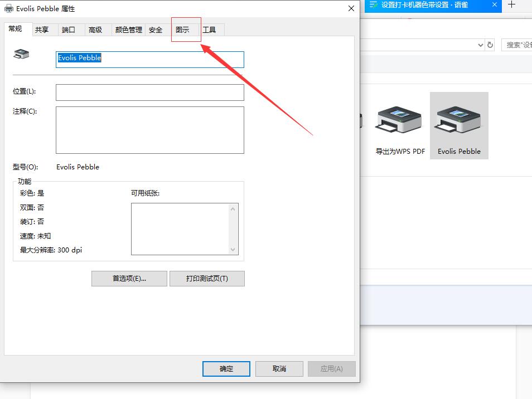
Task: Expand the address bar dropdown arrow
Action: [481, 45]
